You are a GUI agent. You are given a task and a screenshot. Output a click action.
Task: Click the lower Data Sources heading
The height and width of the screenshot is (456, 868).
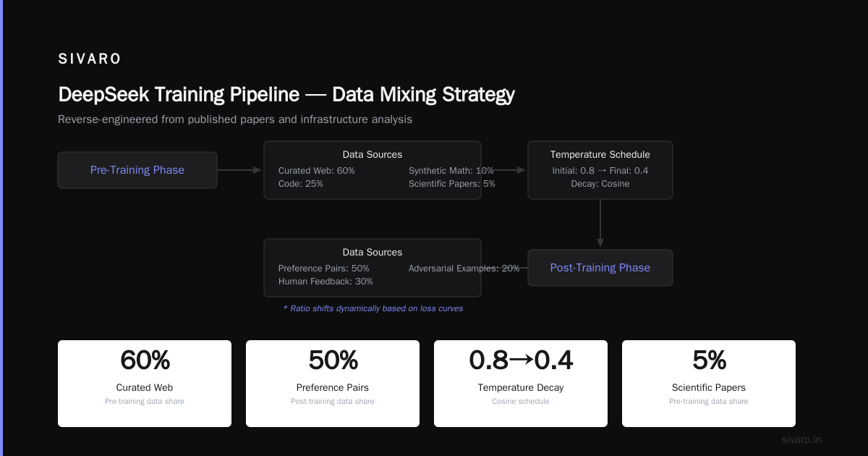tap(373, 252)
